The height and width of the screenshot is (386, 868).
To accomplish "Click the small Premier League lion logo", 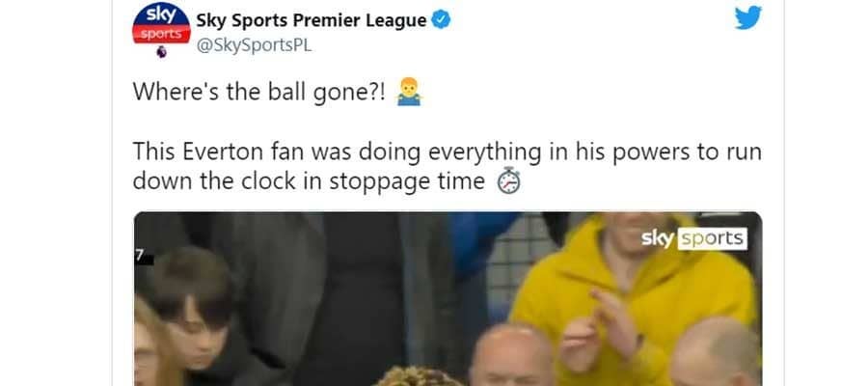I will point(162,52).
